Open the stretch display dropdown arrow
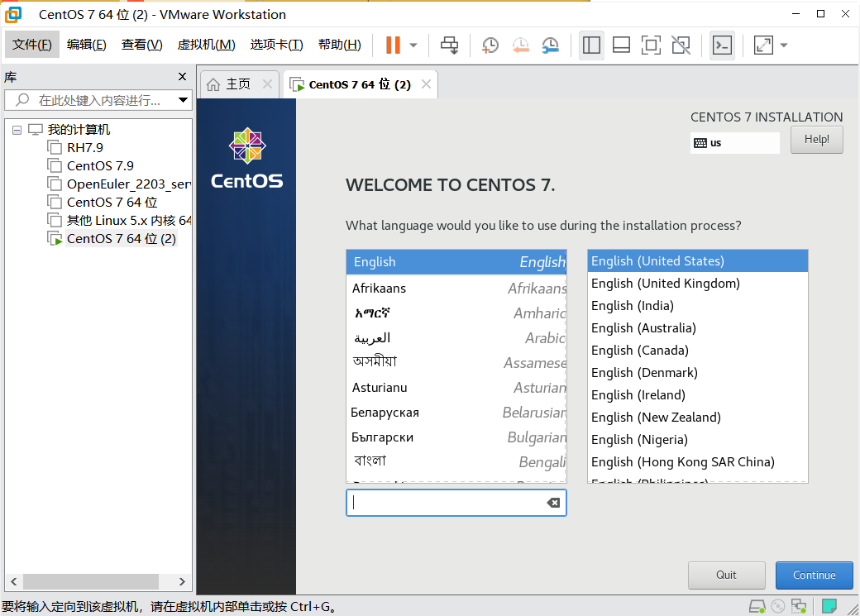Viewport: 860px width, 616px height. coord(784,45)
